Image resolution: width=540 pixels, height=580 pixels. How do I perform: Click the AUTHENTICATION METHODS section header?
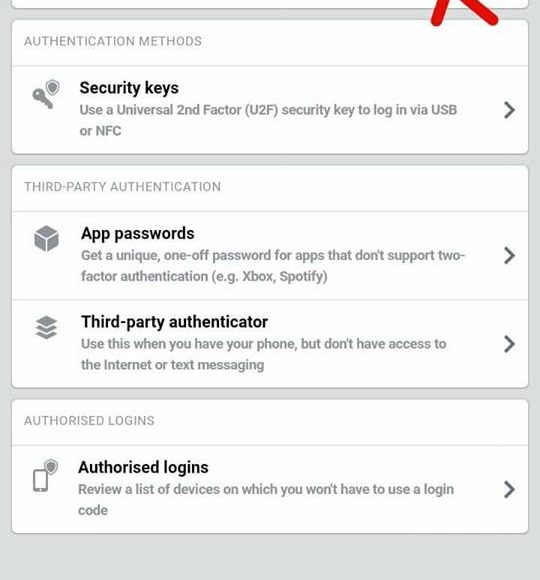113,41
